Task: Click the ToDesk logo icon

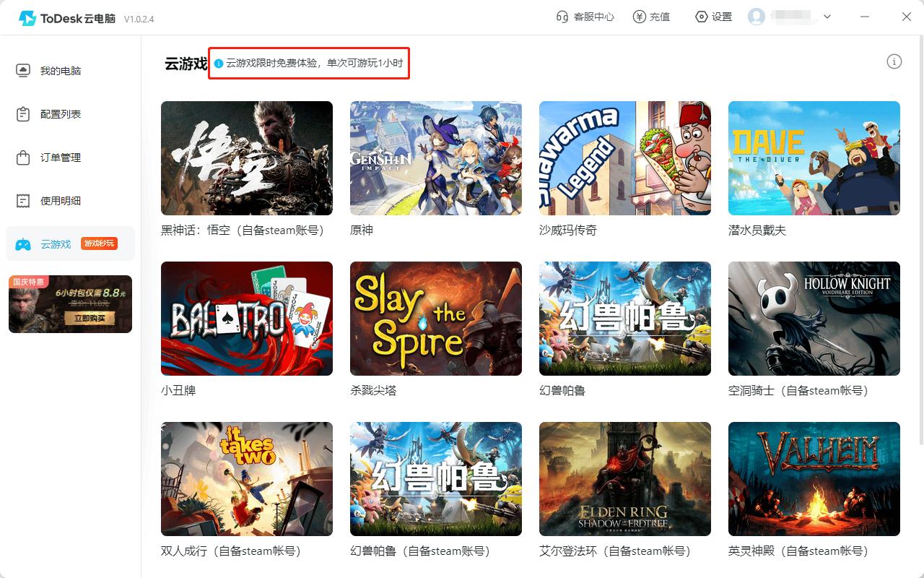Action: point(27,18)
